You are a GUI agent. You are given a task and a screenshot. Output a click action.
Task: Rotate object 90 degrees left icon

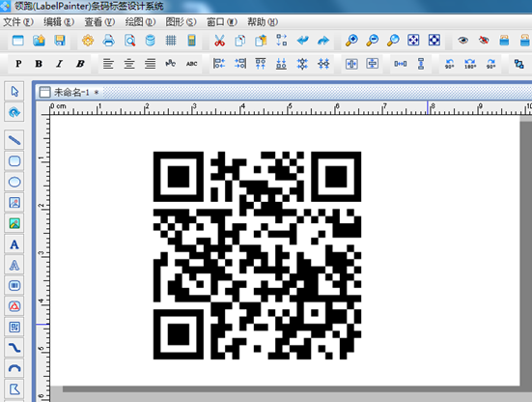(x=449, y=64)
